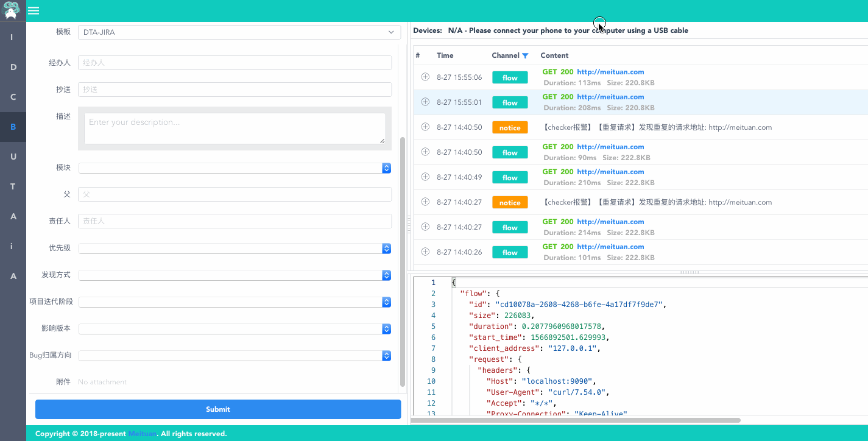Open the 项目迭代阶段 select dropdown

pos(235,302)
